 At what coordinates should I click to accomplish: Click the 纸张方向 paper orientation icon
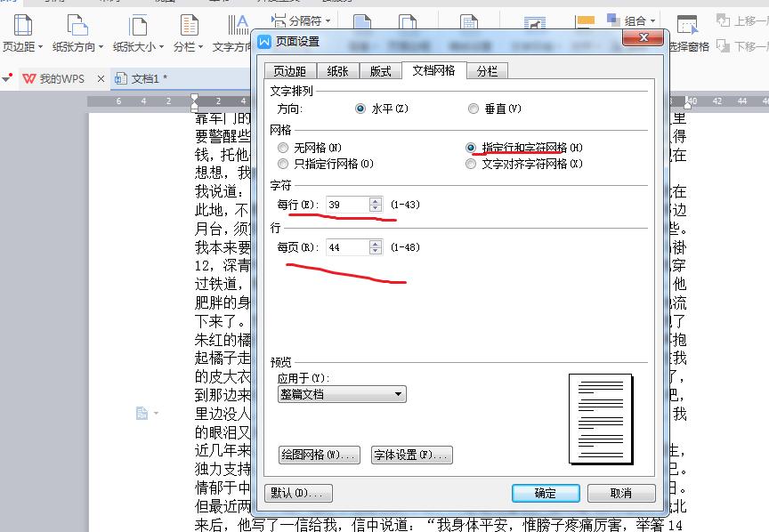[x=75, y=35]
